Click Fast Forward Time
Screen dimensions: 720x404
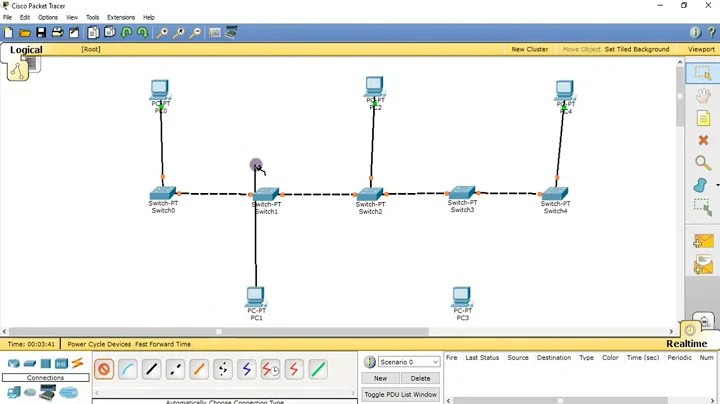[x=163, y=344]
